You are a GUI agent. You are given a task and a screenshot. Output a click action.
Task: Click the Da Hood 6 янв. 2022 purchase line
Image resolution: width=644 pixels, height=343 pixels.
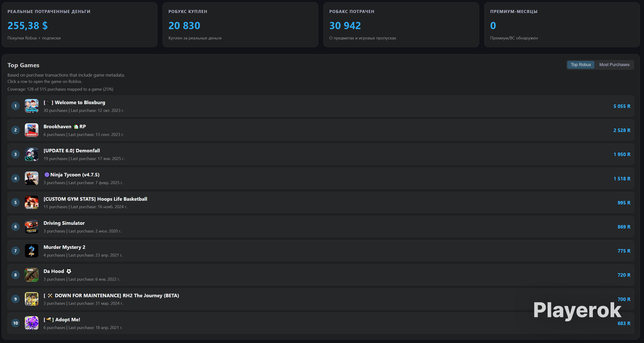click(x=82, y=279)
